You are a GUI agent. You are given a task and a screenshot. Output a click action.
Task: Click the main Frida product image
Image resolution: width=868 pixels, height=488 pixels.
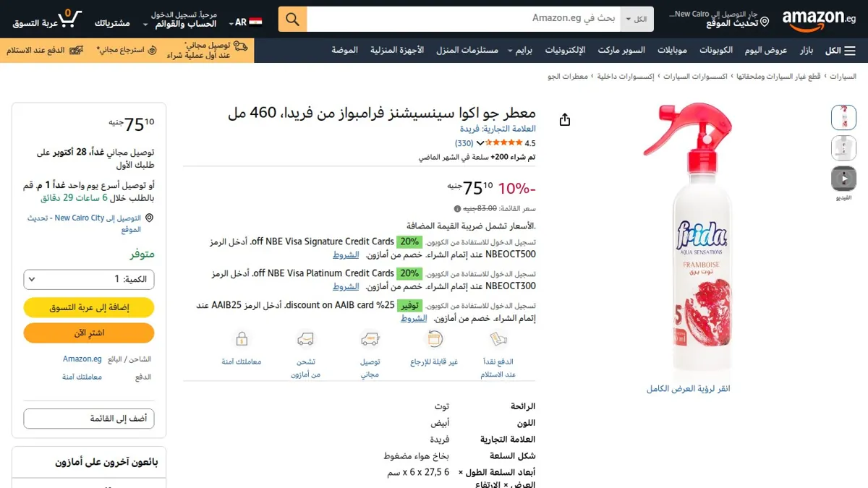coord(688,239)
